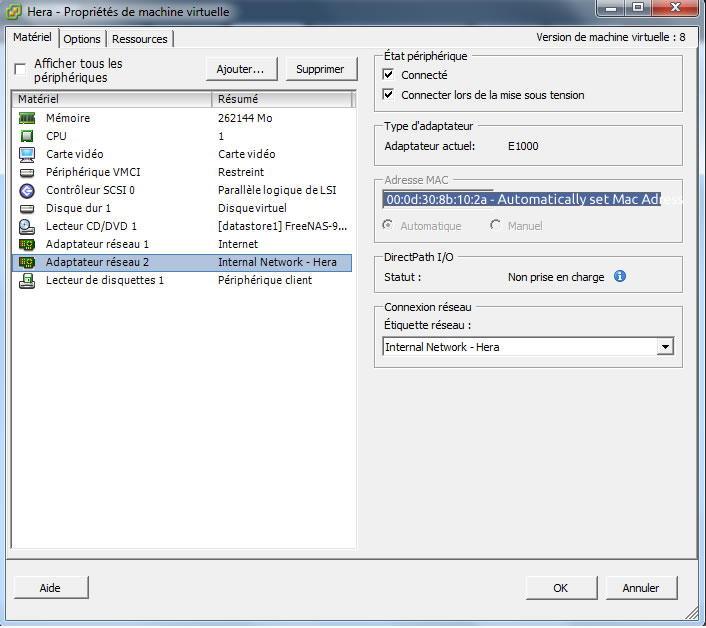Switch to the Matériel tab
Image resolution: width=706 pixels, height=628 pixels.
(32, 37)
